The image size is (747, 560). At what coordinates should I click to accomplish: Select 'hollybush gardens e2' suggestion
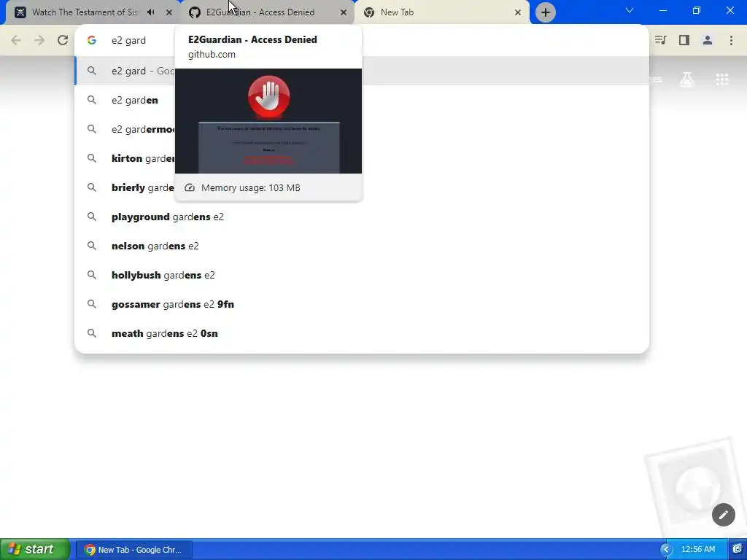pos(362,275)
